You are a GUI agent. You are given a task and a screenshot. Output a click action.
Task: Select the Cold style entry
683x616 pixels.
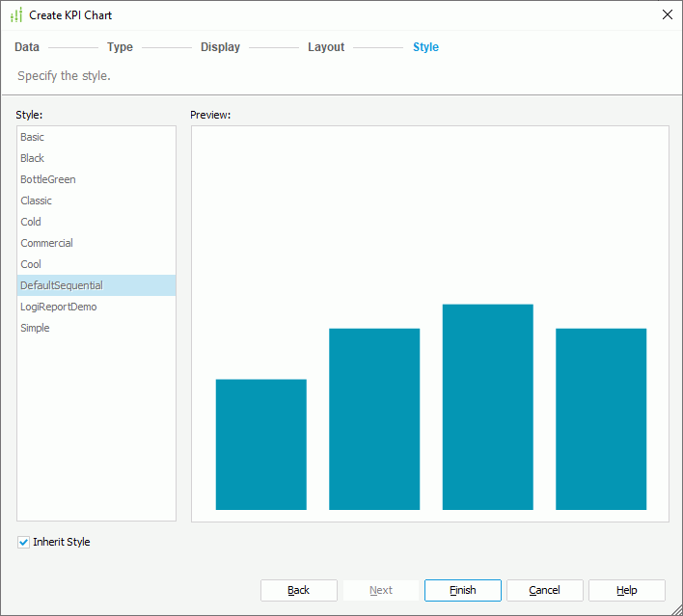[x=31, y=222]
